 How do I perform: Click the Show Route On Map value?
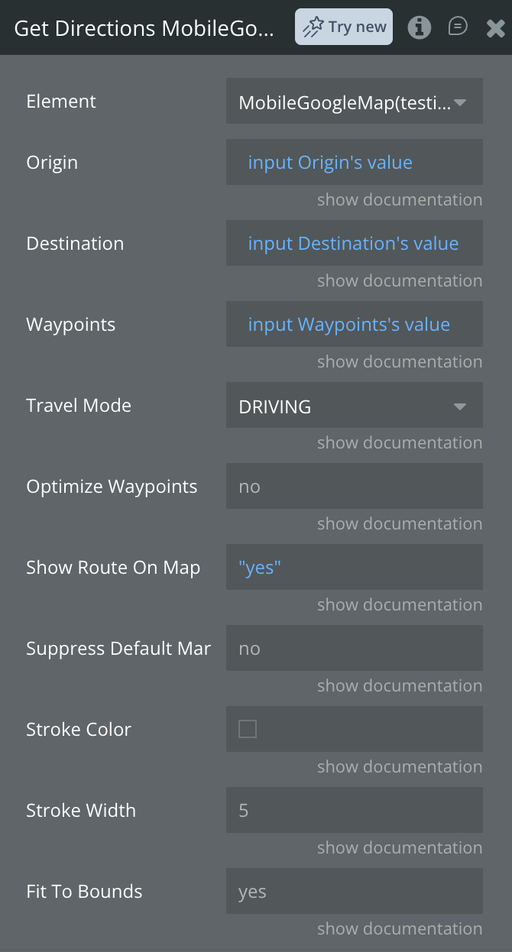pyautogui.click(x=354, y=567)
